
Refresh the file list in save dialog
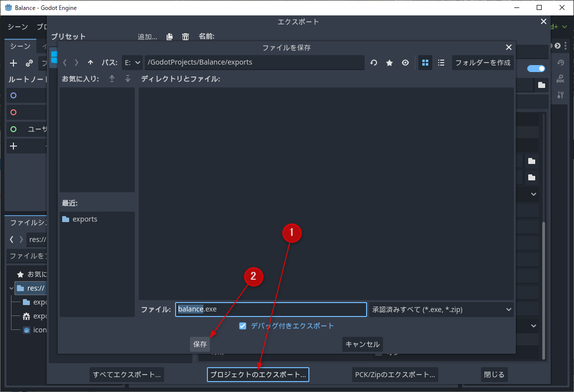374,63
